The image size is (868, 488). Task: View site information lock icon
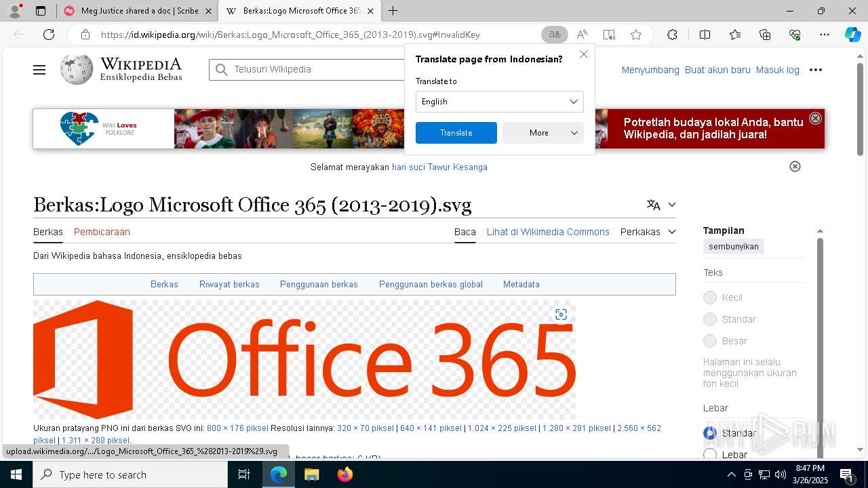click(x=85, y=35)
